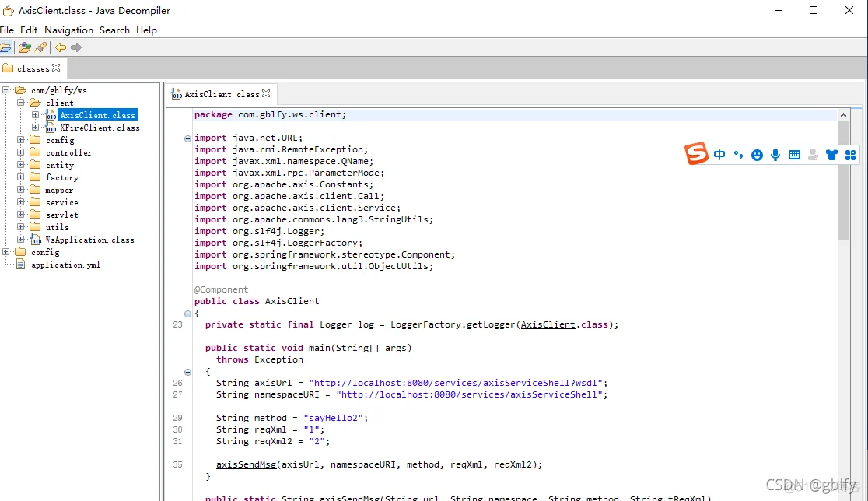Screen dimensions: 868x501
Task: Click the @Component annotation text
Action: click(222, 289)
